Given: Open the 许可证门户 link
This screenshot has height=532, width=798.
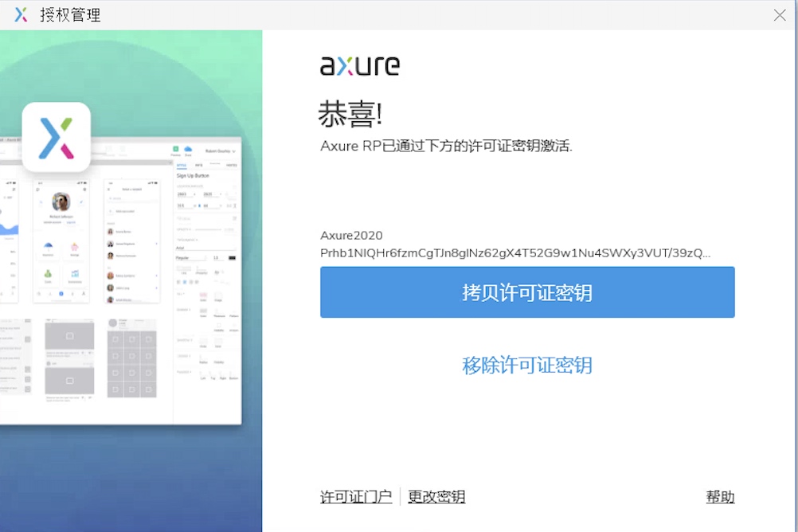Looking at the screenshot, I should tap(355, 496).
